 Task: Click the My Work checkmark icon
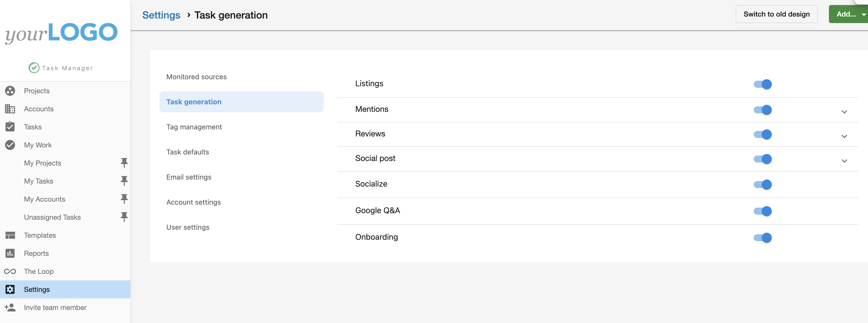point(10,145)
